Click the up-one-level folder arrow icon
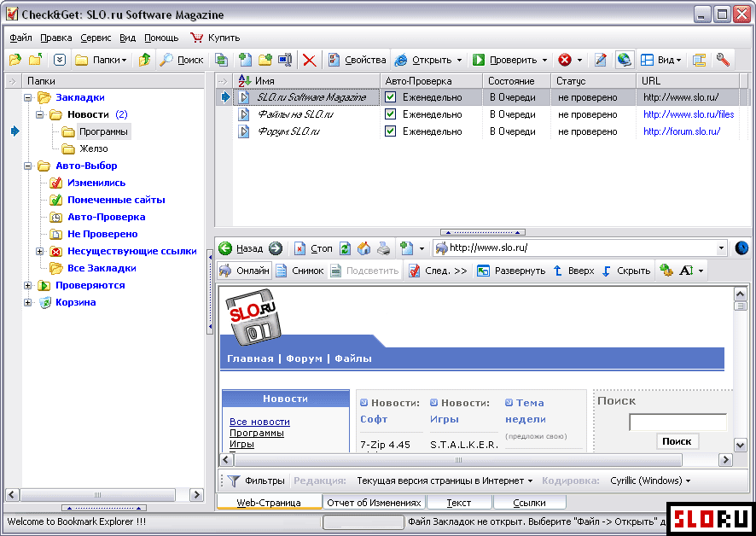The height and width of the screenshot is (536, 756). tap(144, 60)
